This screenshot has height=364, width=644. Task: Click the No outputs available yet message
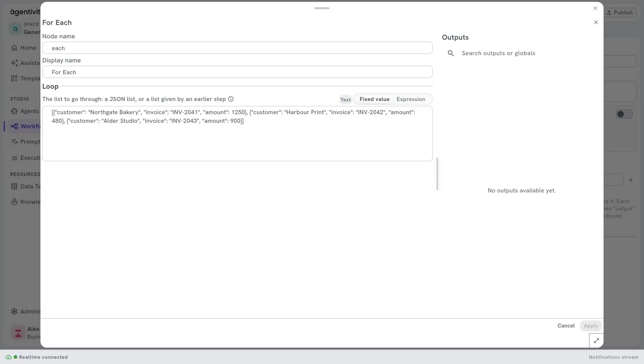pos(522,190)
